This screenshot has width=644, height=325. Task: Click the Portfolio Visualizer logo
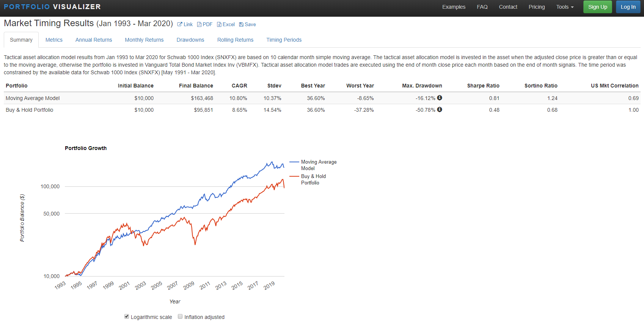tap(52, 7)
